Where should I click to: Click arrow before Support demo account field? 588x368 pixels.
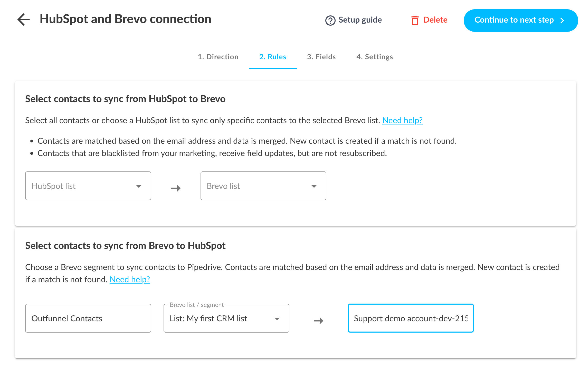coord(318,321)
